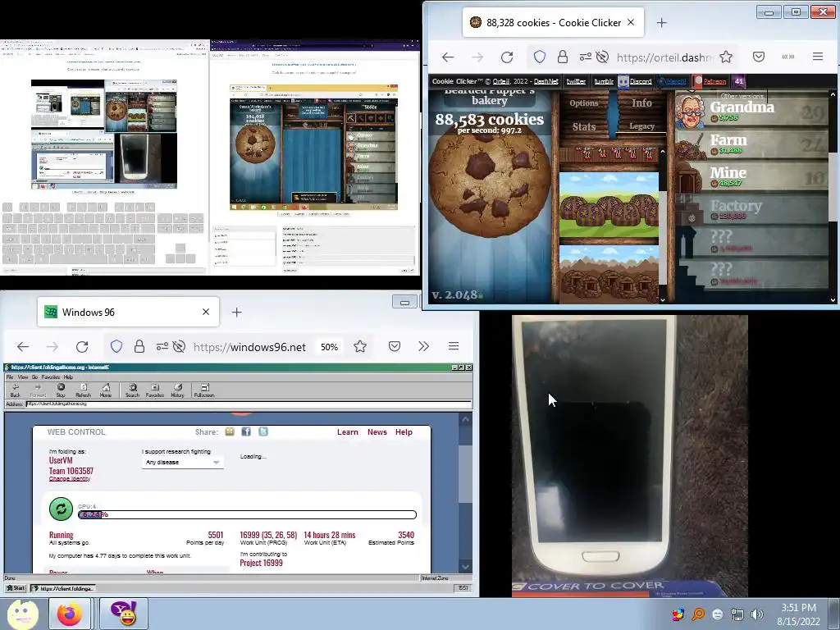
Task: Go back in the Windows 96 browser window
Action: pos(23,347)
